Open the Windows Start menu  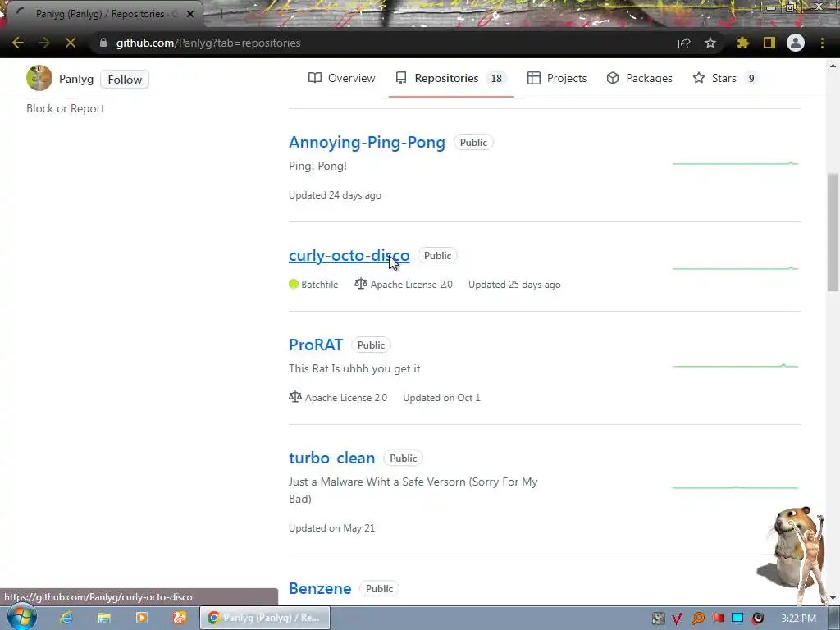click(x=21, y=618)
